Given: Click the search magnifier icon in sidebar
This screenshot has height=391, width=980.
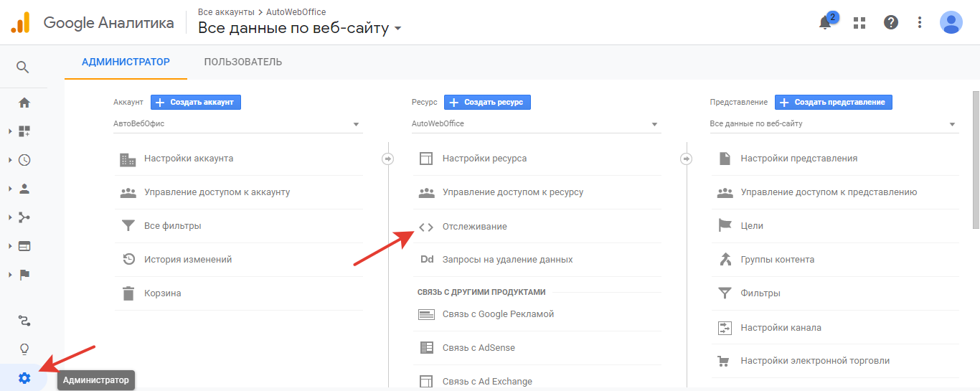Looking at the screenshot, I should point(23,67).
